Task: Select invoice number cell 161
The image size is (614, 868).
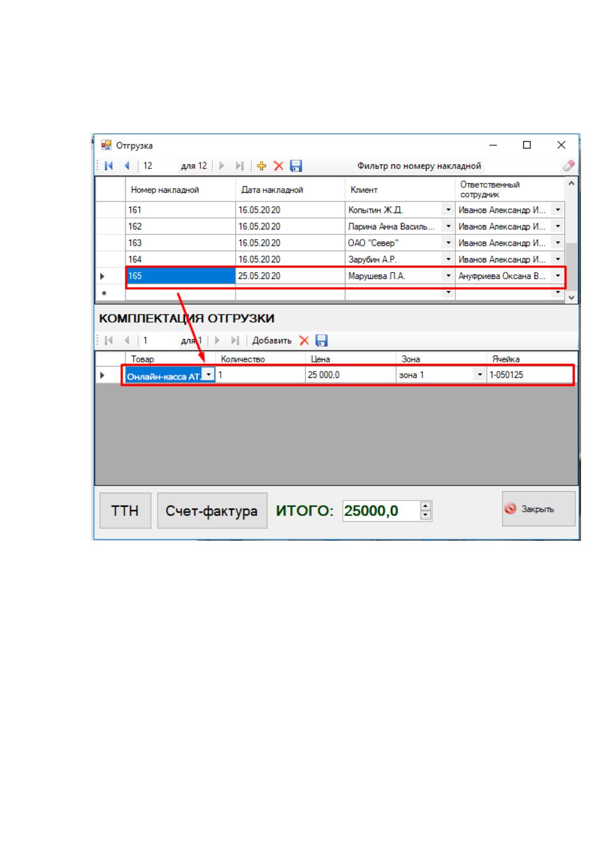Action: point(180,210)
